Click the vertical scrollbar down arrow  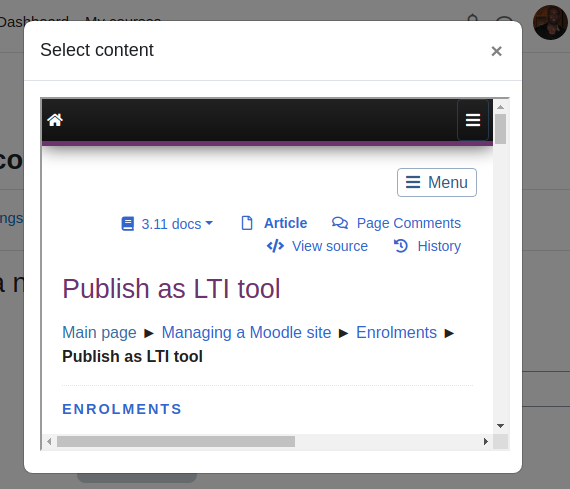[501, 426]
